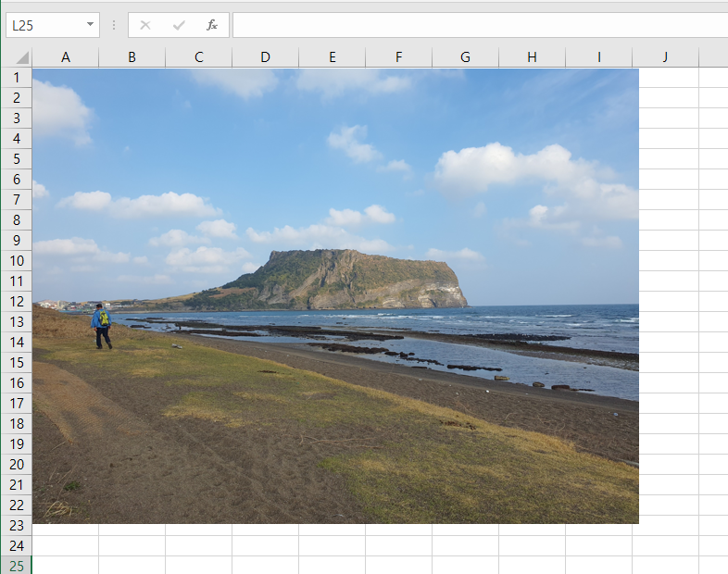Viewport: 728px width, 574px height.
Task: Click the Enter checkmark formula bar icon
Action: point(179,25)
